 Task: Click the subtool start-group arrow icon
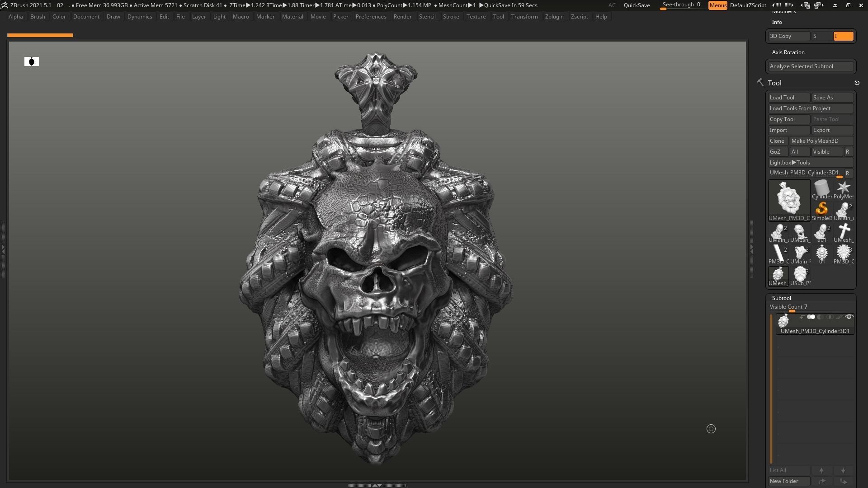(x=802, y=317)
